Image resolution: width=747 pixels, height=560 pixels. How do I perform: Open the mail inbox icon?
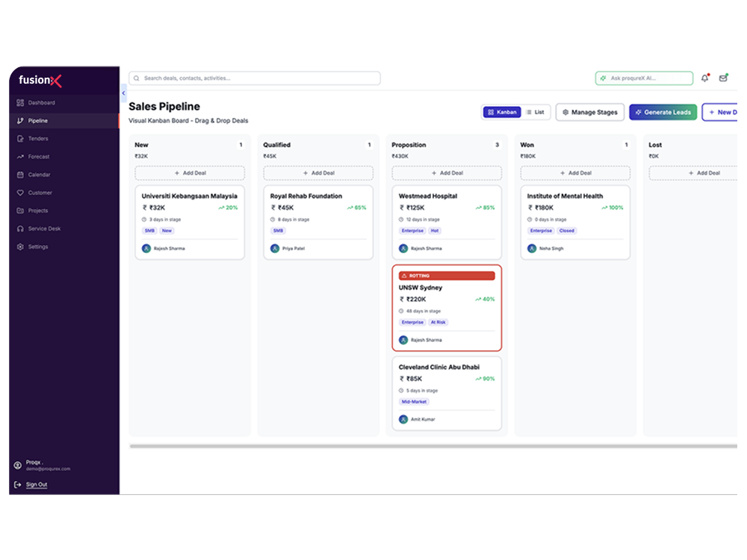click(x=723, y=78)
